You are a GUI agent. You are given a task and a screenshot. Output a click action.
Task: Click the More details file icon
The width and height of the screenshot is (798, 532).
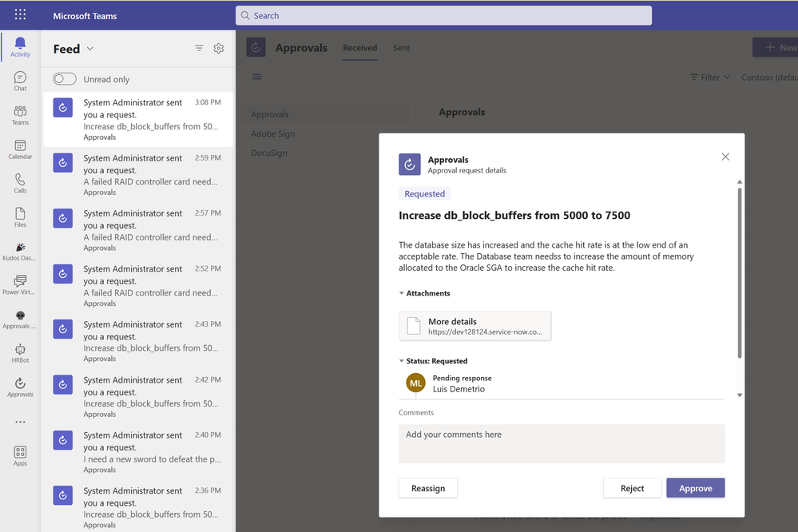click(x=414, y=326)
